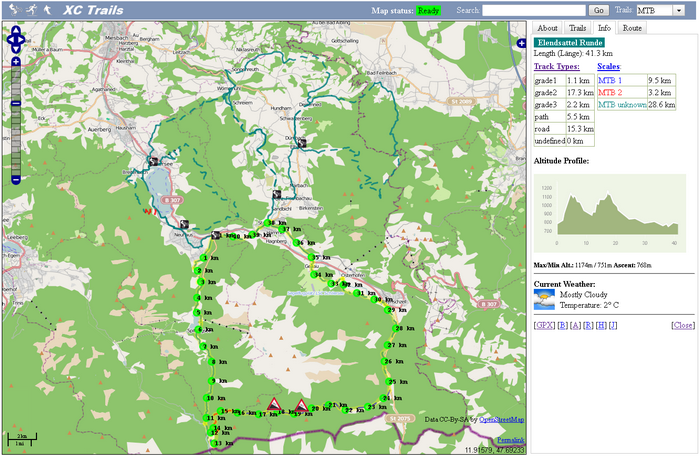
Task: Click the B 307 road shield near Schliersee
Action: (x=171, y=200)
